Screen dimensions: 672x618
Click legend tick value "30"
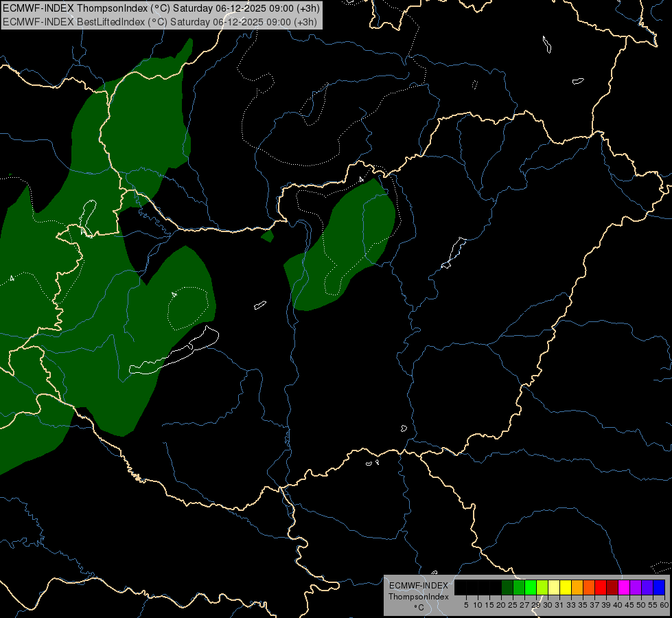tap(548, 605)
